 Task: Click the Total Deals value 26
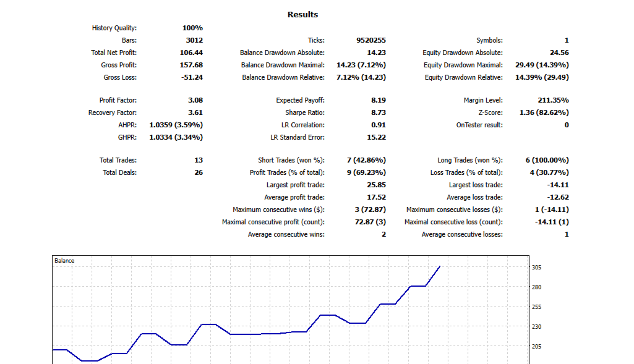[199, 172]
